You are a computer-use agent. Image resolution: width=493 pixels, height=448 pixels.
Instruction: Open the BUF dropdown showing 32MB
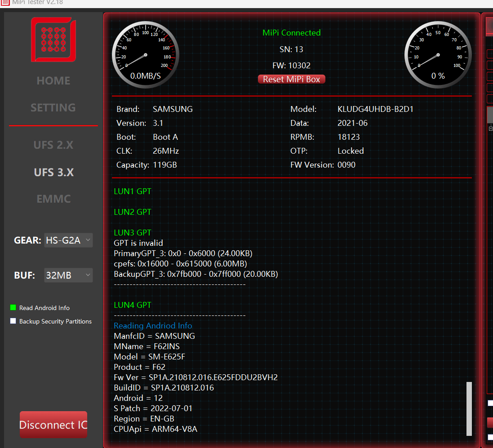click(x=68, y=275)
